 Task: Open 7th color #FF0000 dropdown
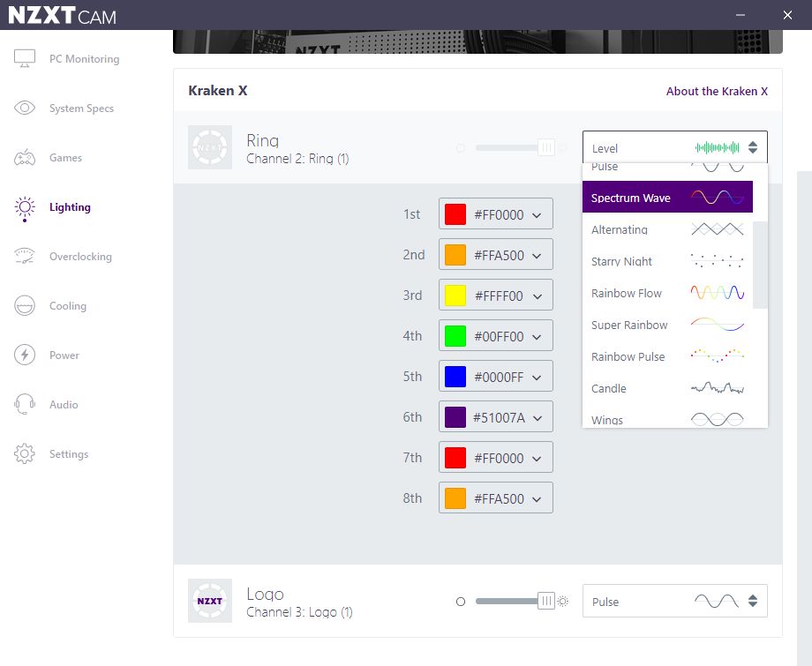pos(496,458)
